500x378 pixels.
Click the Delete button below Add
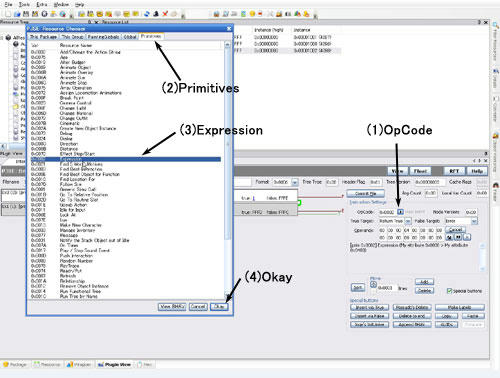pyautogui.click(x=424, y=291)
